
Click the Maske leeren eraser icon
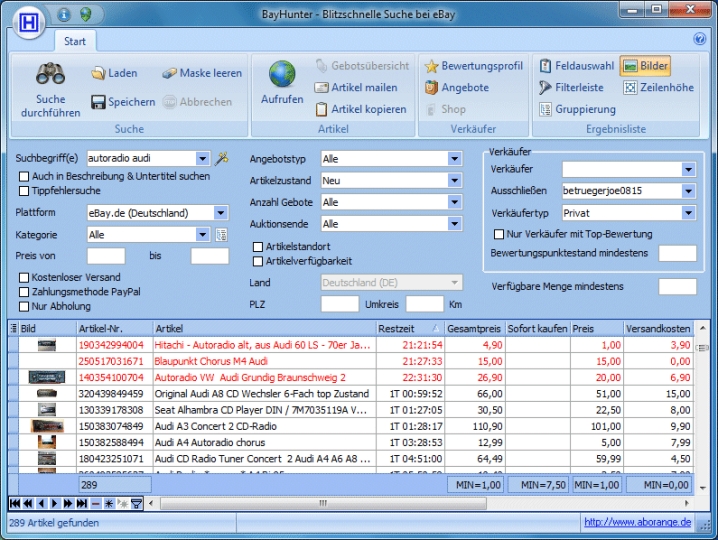pyautogui.click(x=170, y=74)
